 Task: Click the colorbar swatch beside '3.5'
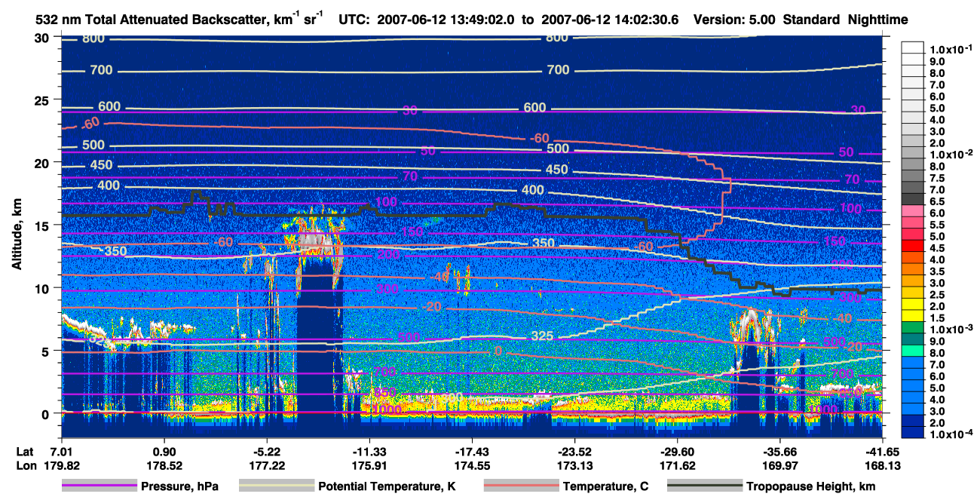point(914,271)
